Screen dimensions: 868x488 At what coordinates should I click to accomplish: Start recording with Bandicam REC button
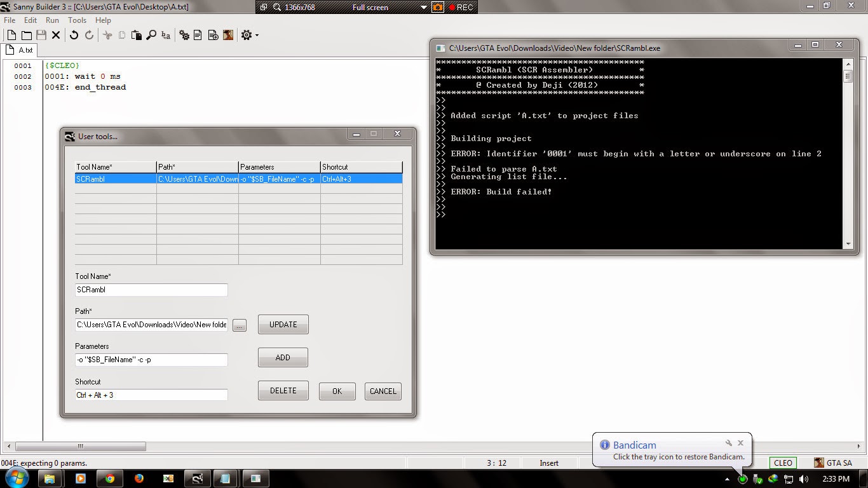461,8
